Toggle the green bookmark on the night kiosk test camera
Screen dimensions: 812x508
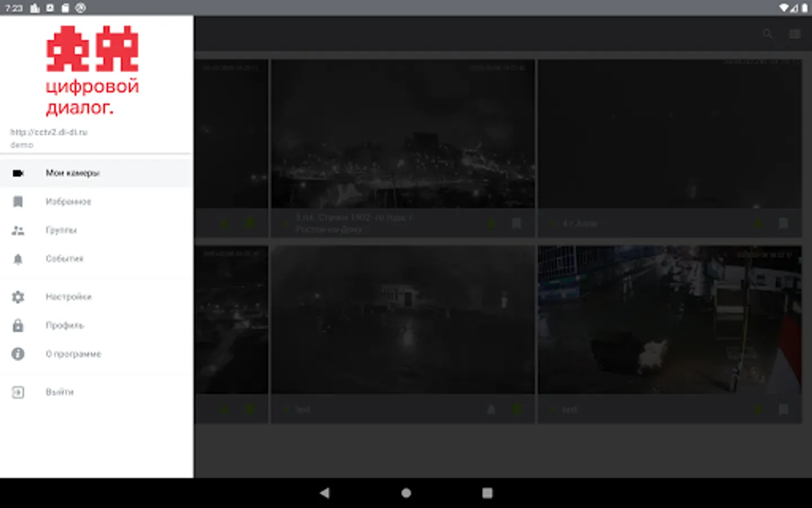[517, 409]
